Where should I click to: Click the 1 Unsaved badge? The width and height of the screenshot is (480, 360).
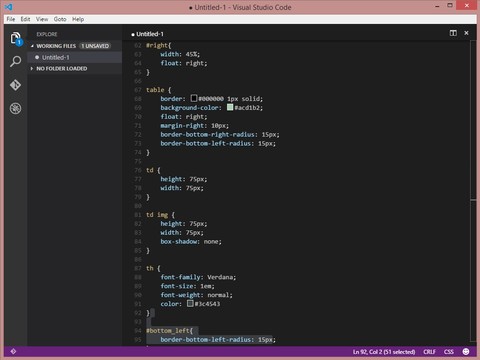(x=95, y=46)
